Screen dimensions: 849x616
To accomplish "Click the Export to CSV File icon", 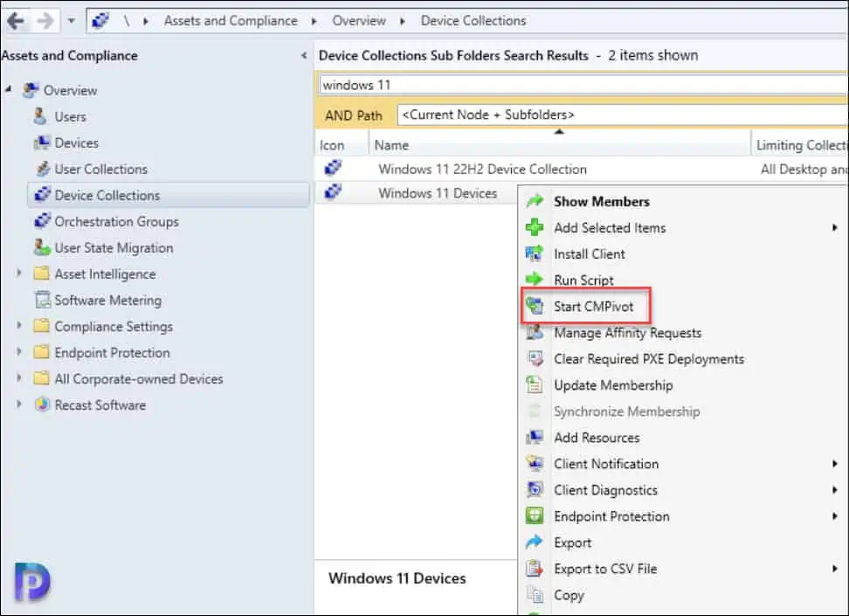I will tap(535, 568).
